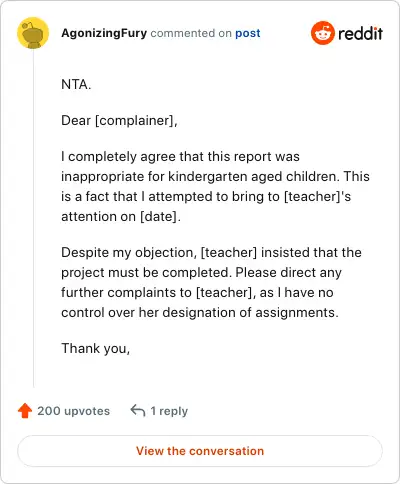Collapse the comment via vertical thread line
400x484 pixels.
[33, 218]
